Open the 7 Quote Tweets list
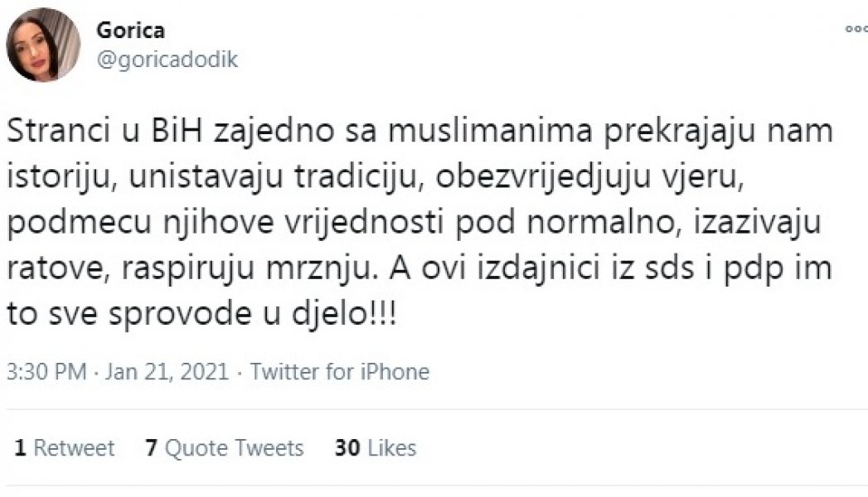 point(224,447)
